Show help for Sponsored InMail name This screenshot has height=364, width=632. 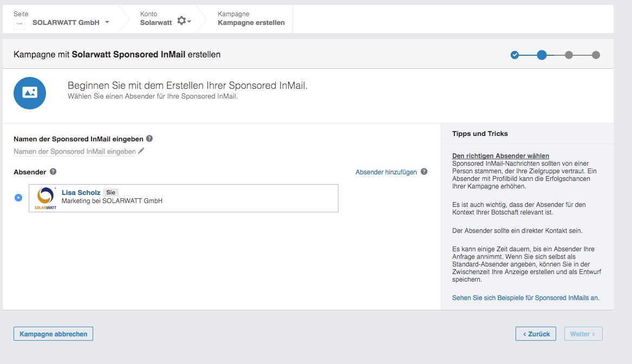[x=149, y=139]
